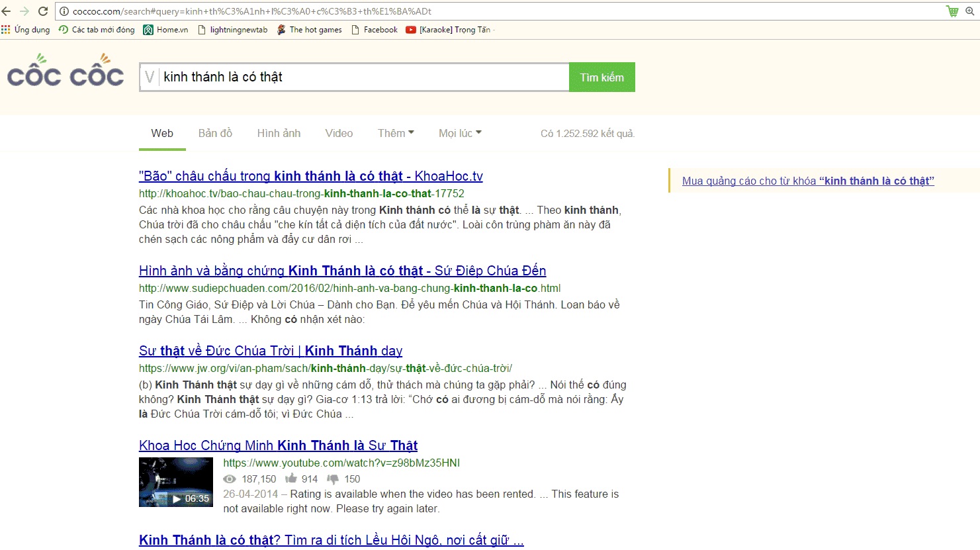Click the YouTube video thumbnail showing 06:35
This screenshot has width=980, height=550.
coord(176,482)
